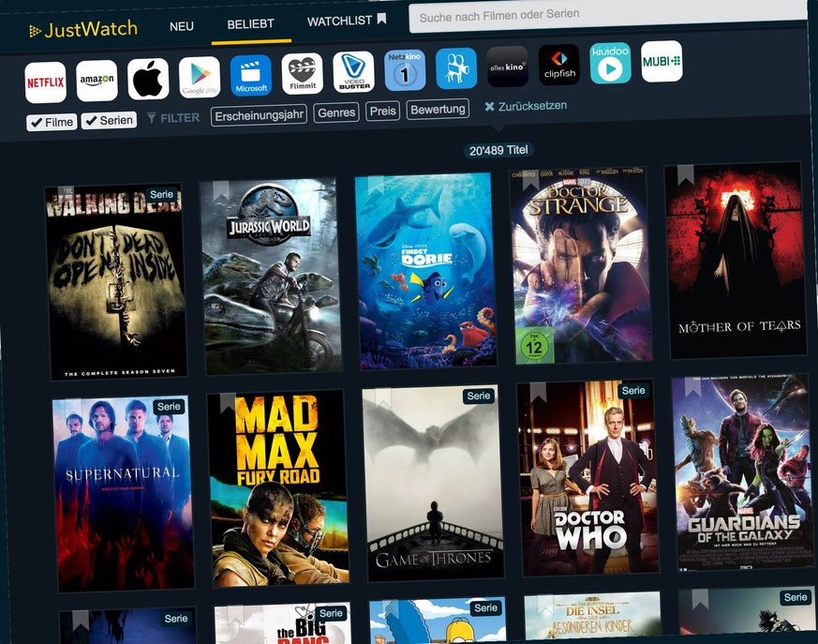
Task: Open the Bewertung filter dropdown
Action: pos(438,109)
